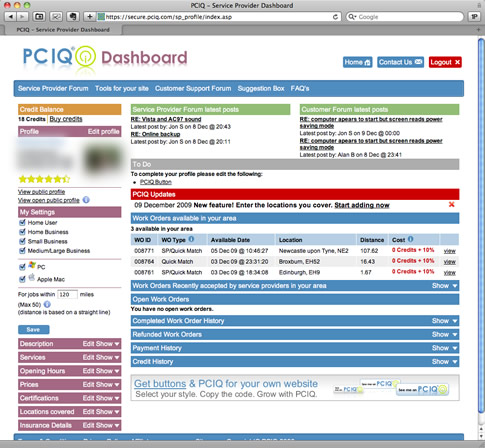Viewport: 485px width, 448px height.
Task: Expand Refunded Work Orders section
Action: click(444, 334)
